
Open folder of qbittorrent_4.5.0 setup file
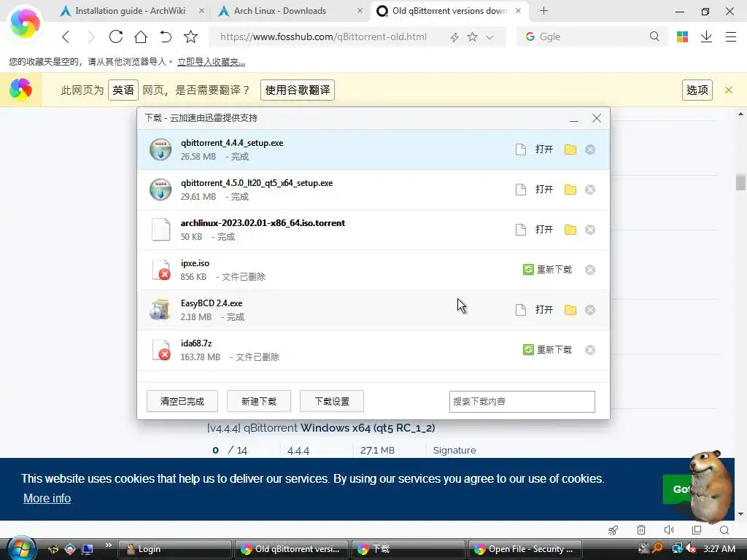coord(570,190)
